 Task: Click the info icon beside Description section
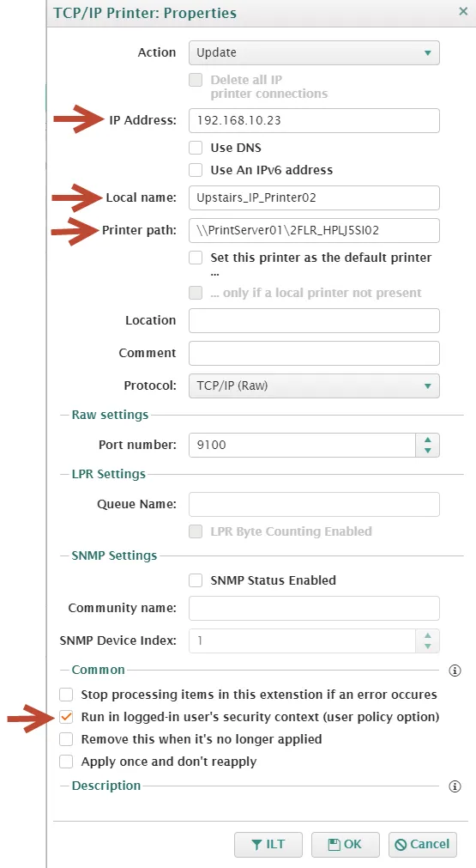pos(455,786)
